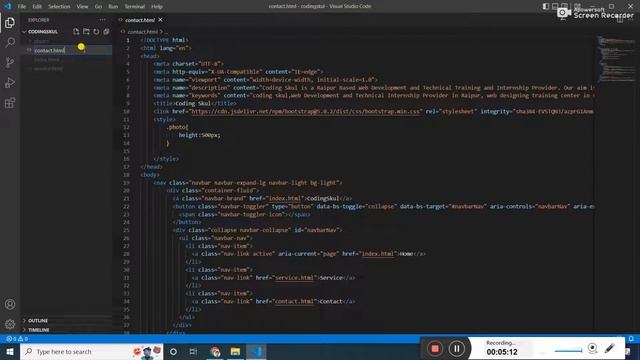
Task: Open the Edit menu
Action: [37, 7]
